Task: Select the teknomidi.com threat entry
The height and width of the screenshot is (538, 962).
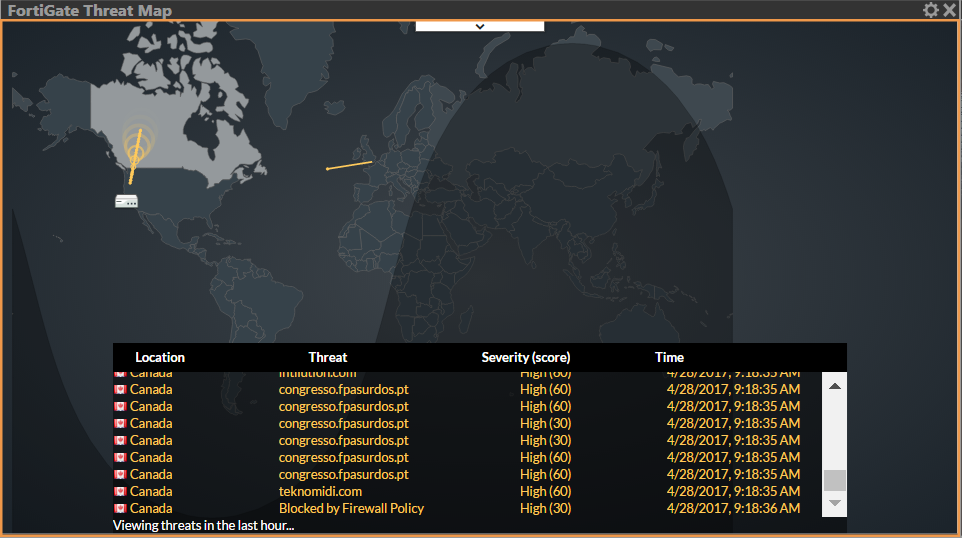Action: coord(320,491)
